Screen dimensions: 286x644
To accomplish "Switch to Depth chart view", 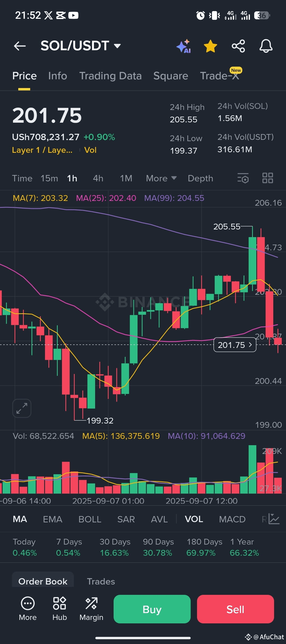I will click(x=200, y=178).
